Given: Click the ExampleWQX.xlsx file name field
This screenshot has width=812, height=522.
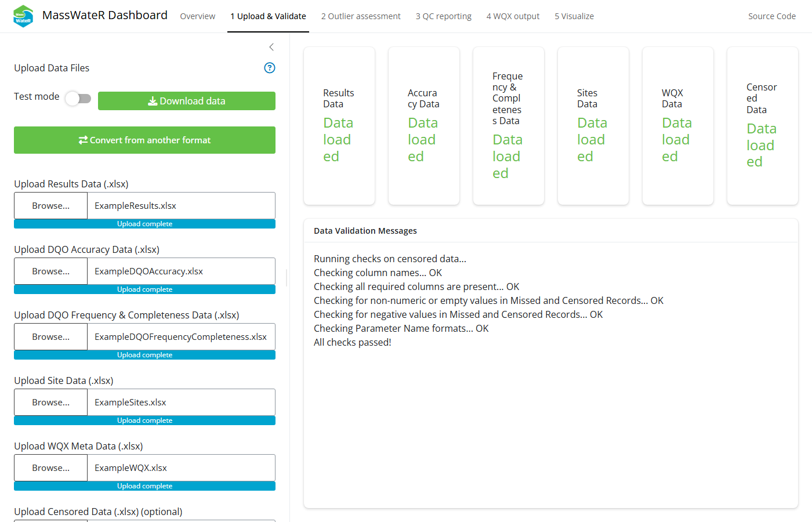Looking at the screenshot, I should click(x=182, y=468).
